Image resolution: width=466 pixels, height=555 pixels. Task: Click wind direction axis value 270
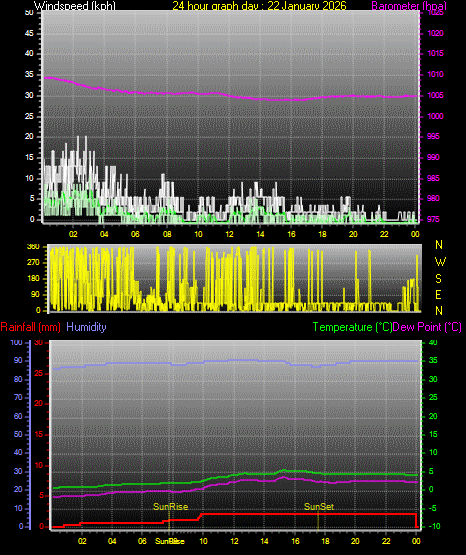33,263
